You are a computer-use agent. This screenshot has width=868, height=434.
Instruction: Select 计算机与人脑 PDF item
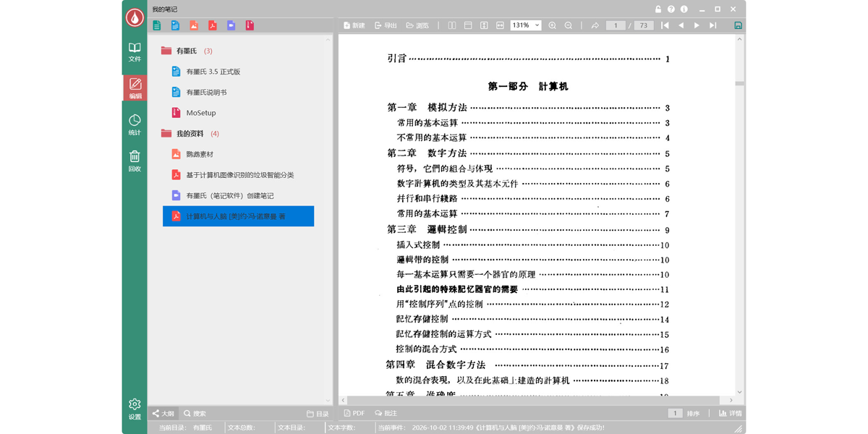tap(239, 216)
